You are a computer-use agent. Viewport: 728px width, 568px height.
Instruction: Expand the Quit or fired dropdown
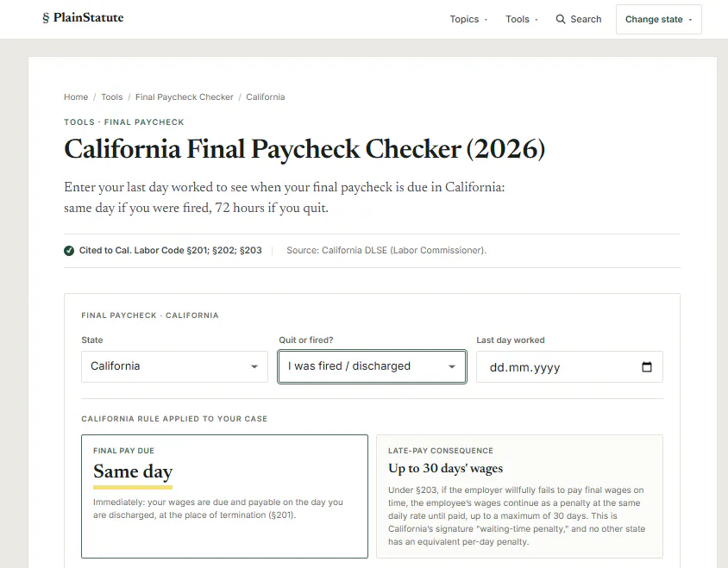click(372, 366)
